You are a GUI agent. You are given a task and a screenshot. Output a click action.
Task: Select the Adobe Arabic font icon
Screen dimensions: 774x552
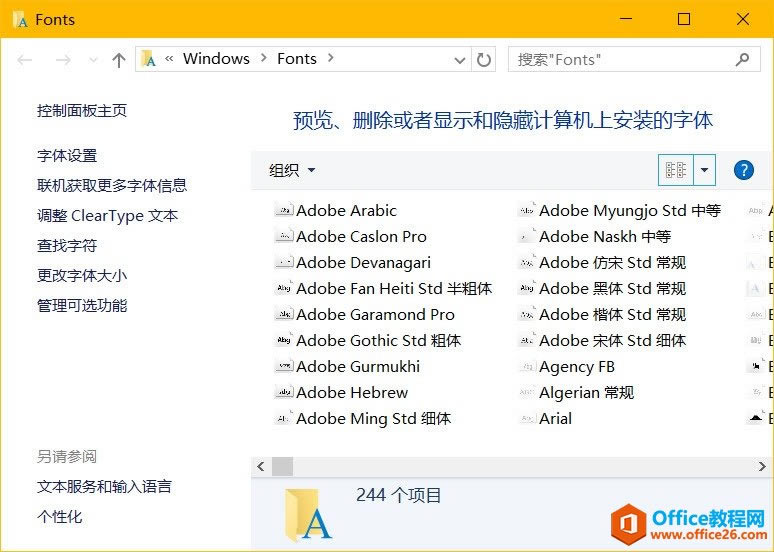coord(284,210)
